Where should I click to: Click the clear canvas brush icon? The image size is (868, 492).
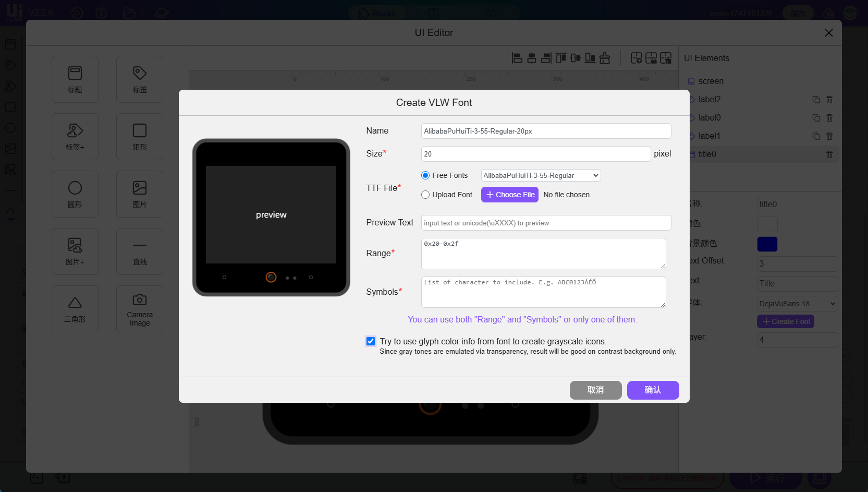click(x=605, y=58)
